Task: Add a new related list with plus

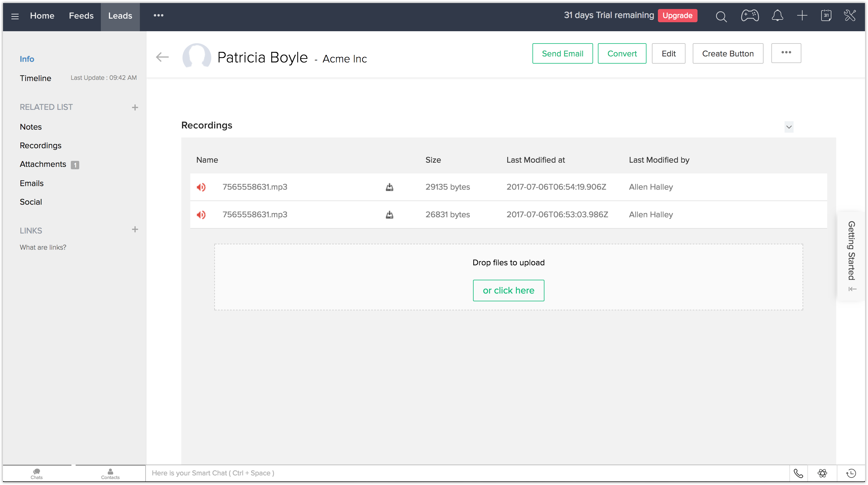Action: (x=135, y=107)
